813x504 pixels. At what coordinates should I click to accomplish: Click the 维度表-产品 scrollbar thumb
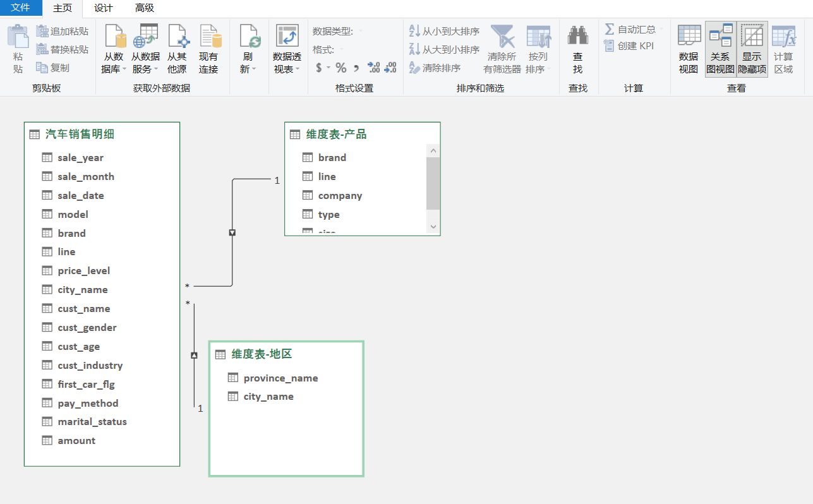coord(433,183)
